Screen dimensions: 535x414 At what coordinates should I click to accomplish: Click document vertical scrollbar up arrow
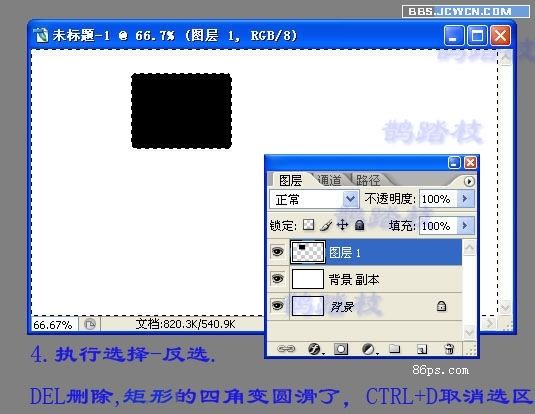coord(505,58)
